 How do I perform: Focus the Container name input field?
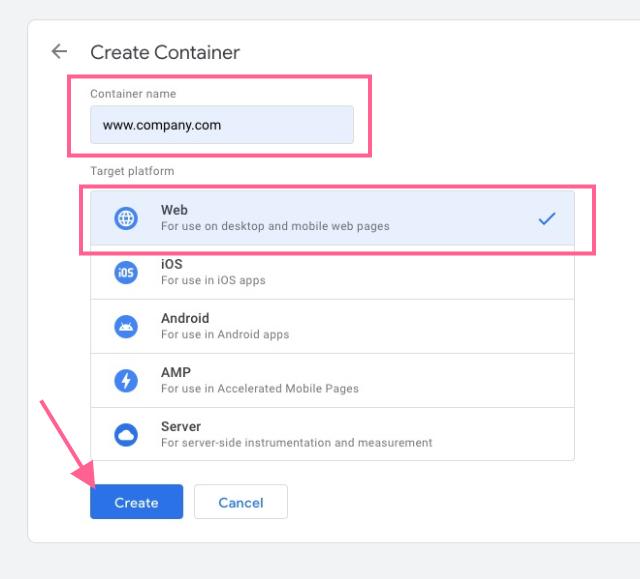pyautogui.click(x=222, y=125)
